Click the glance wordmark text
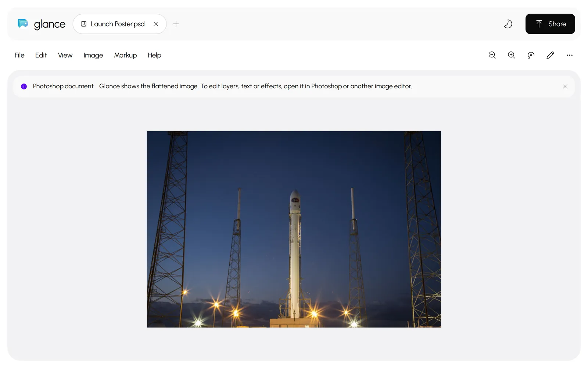588x368 pixels. [50, 24]
